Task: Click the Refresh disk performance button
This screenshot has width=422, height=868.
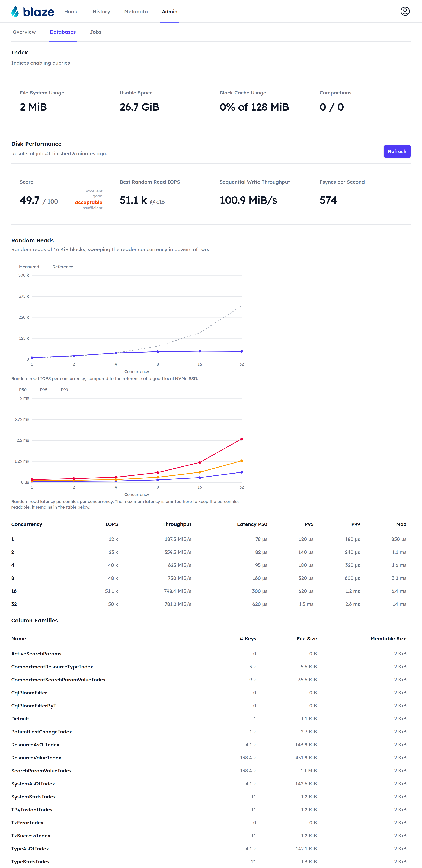Action: (x=397, y=152)
